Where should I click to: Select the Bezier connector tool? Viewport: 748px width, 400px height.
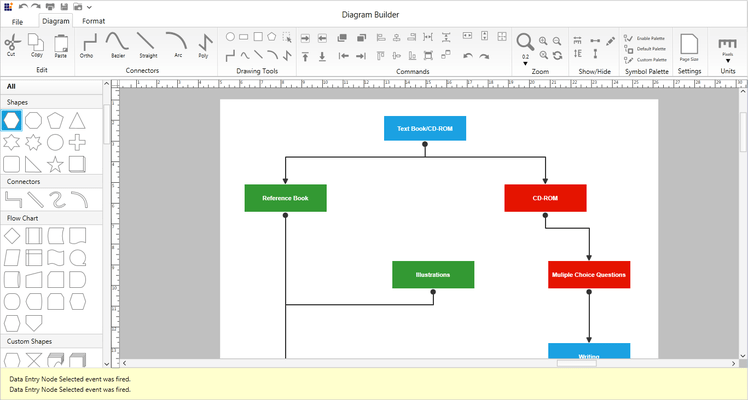point(117,41)
